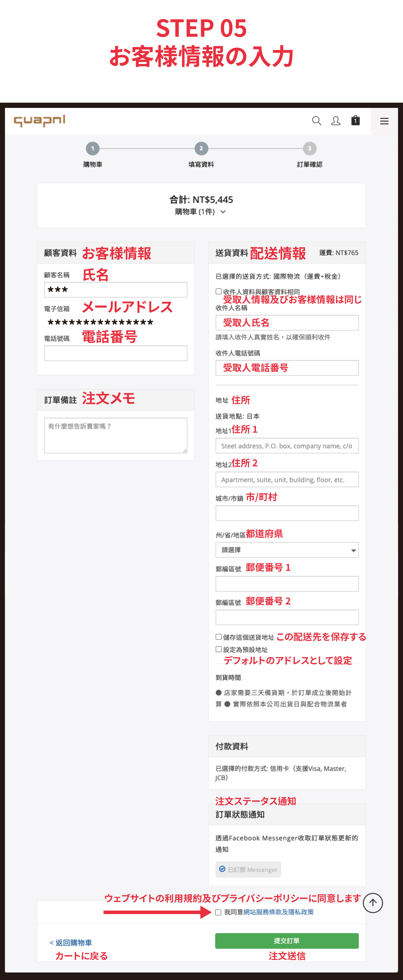Click step 1 購物車 circle

point(93,149)
